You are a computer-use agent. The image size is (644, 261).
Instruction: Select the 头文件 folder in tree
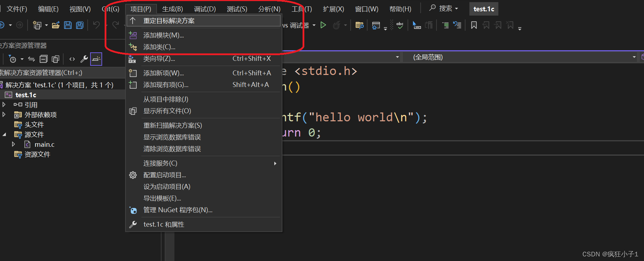pos(34,124)
